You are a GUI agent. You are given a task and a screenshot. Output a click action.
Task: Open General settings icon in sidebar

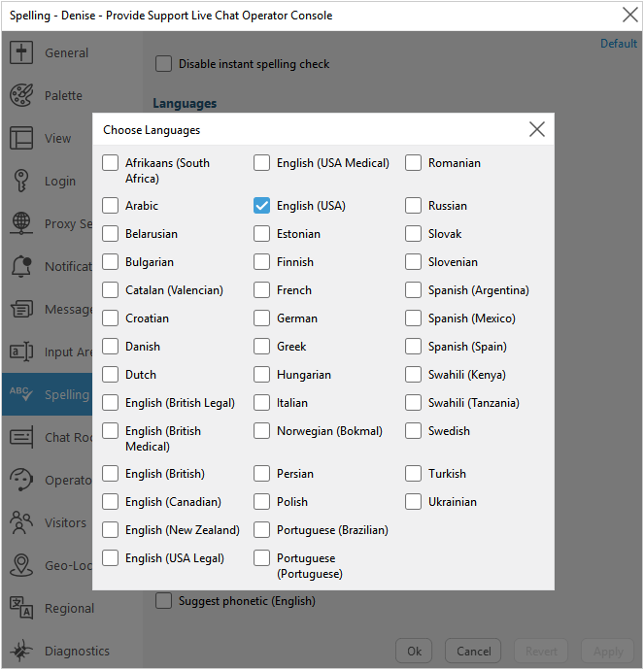(21, 52)
